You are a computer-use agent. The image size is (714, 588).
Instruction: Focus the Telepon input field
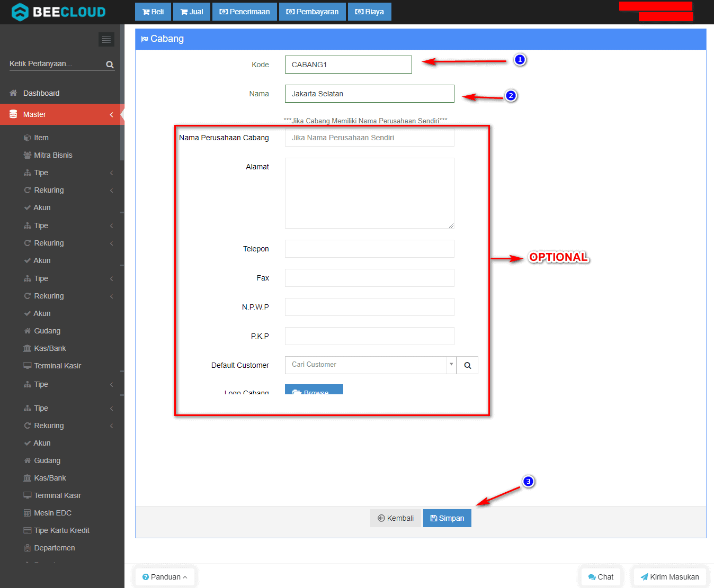tap(369, 249)
